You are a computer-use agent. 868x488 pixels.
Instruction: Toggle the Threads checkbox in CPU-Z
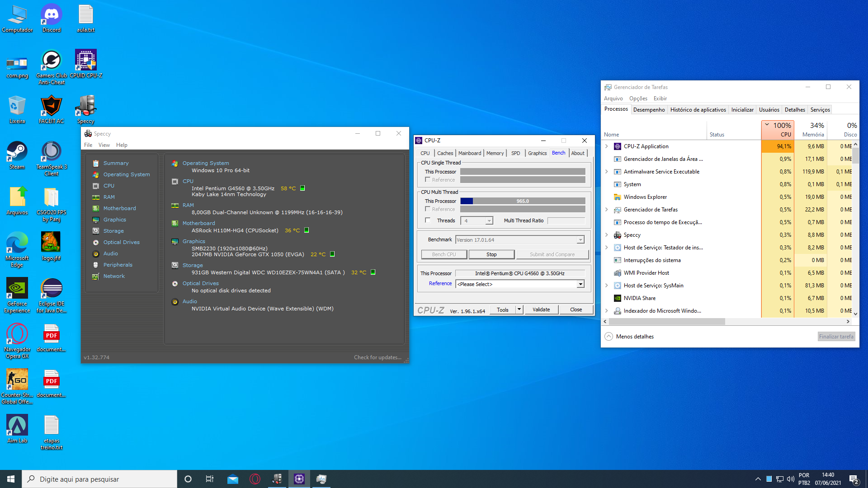tap(428, 221)
